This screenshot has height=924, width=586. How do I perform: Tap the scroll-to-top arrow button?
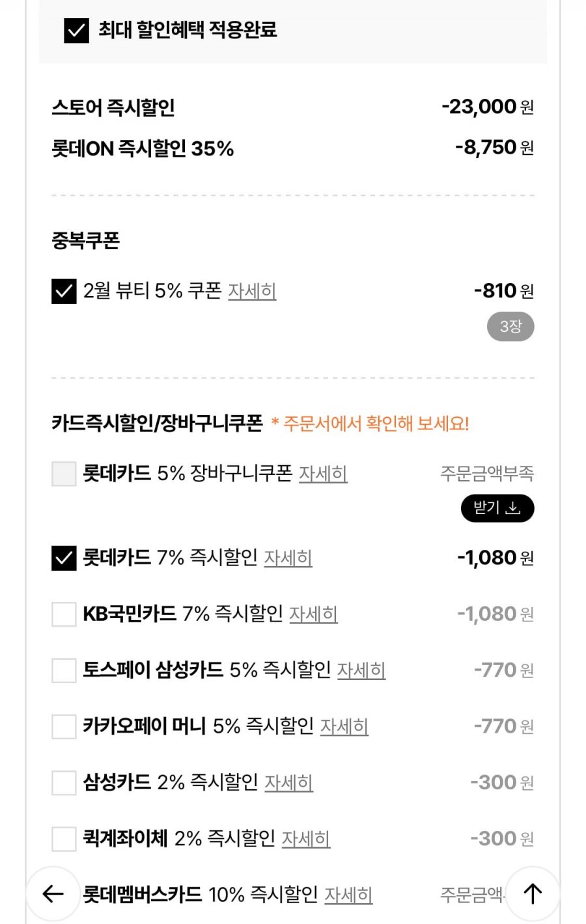[x=533, y=893]
